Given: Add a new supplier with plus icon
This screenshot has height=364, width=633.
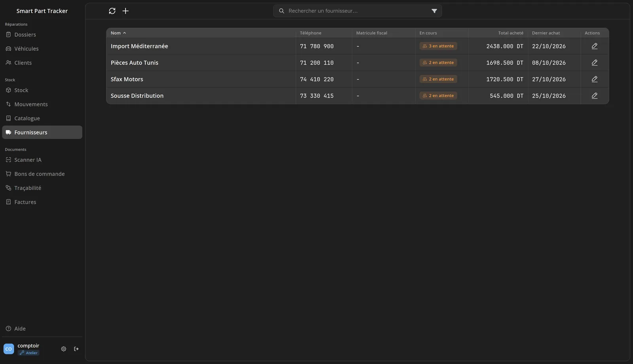Looking at the screenshot, I should point(125,11).
